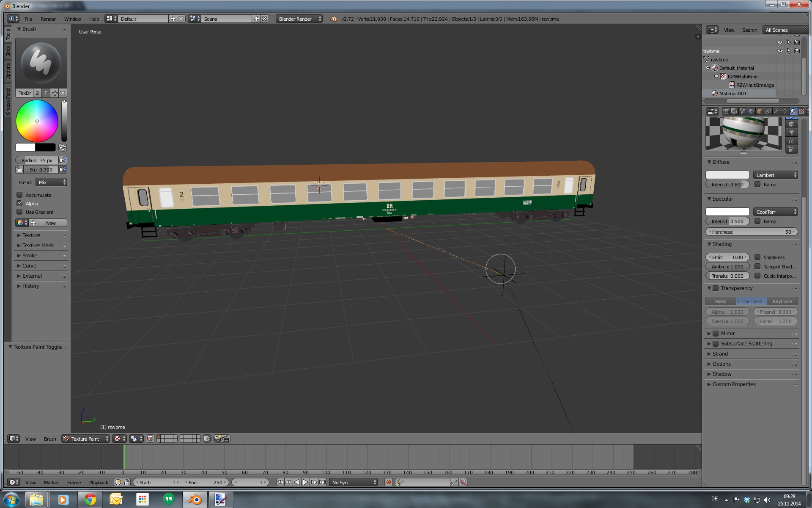812x508 pixels.
Task: Open the Render menu
Action: click(48, 19)
